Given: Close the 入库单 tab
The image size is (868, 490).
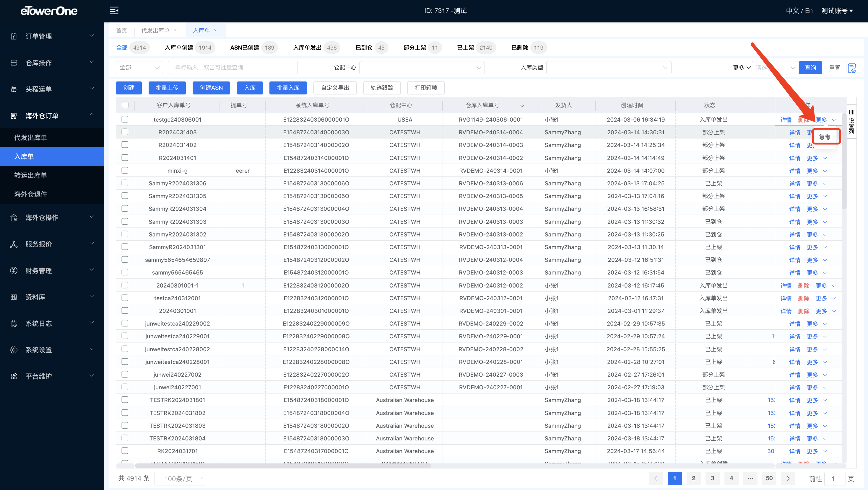Looking at the screenshot, I should click(x=215, y=30).
